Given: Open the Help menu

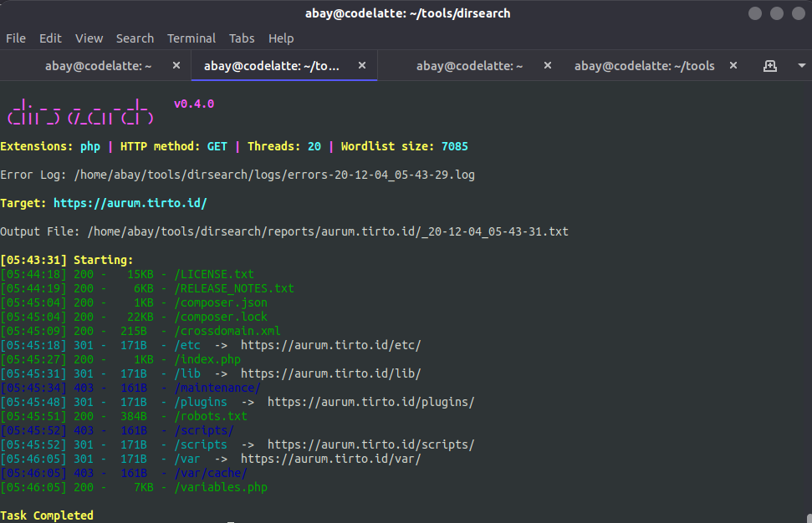Looking at the screenshot, I should click(281, 38).
